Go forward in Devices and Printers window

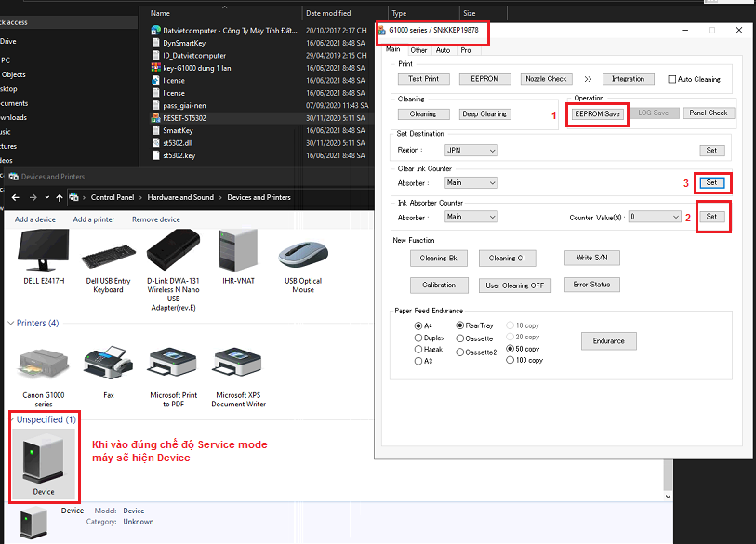[x=33, y=197]
